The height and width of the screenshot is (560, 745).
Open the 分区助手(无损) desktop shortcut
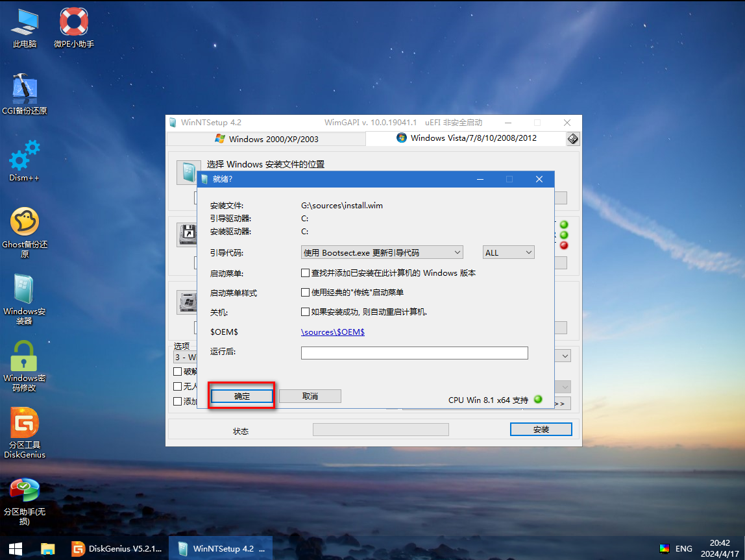tap(24, 502)
